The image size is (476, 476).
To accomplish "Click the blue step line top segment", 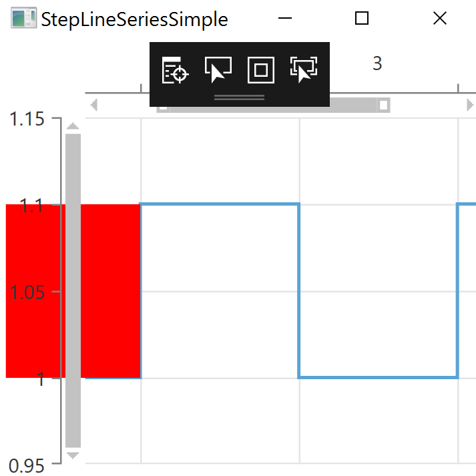I will (x=219, y=204).
